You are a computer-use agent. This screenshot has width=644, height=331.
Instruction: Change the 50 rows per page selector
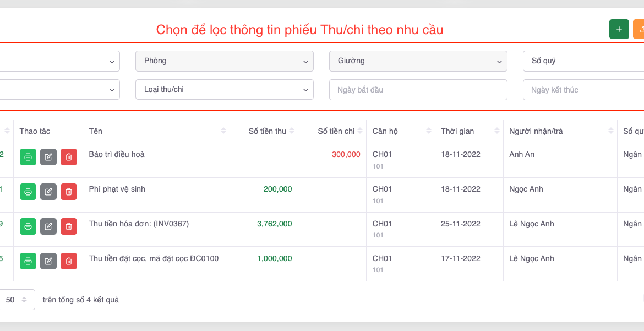17,300
